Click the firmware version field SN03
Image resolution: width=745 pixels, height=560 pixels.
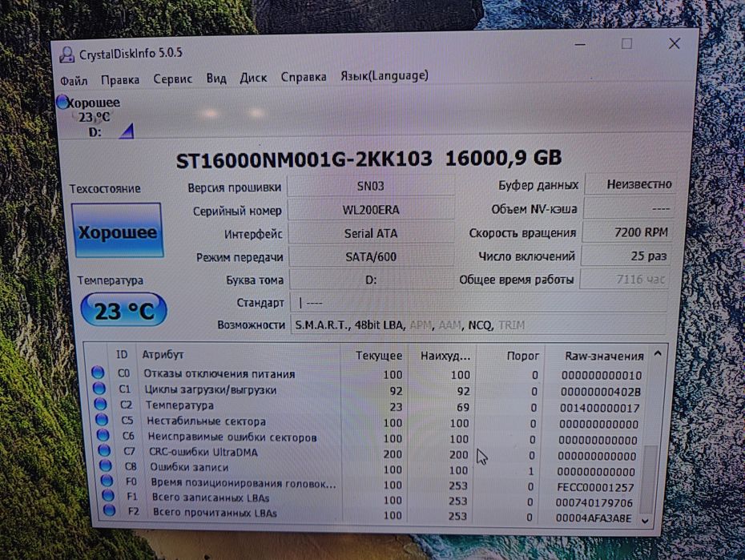tap(371, 186)
